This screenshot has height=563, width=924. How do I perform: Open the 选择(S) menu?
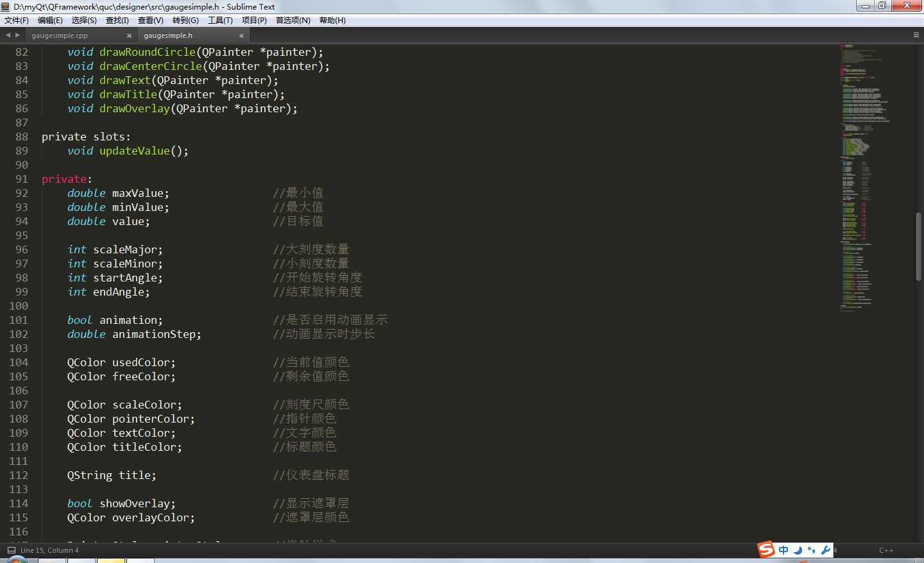pos(84,21)
